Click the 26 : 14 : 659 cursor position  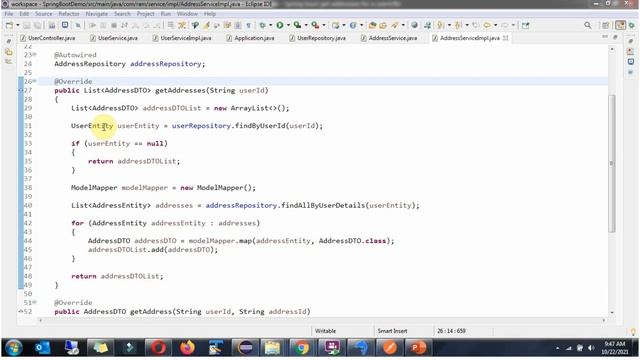point(451,331)
